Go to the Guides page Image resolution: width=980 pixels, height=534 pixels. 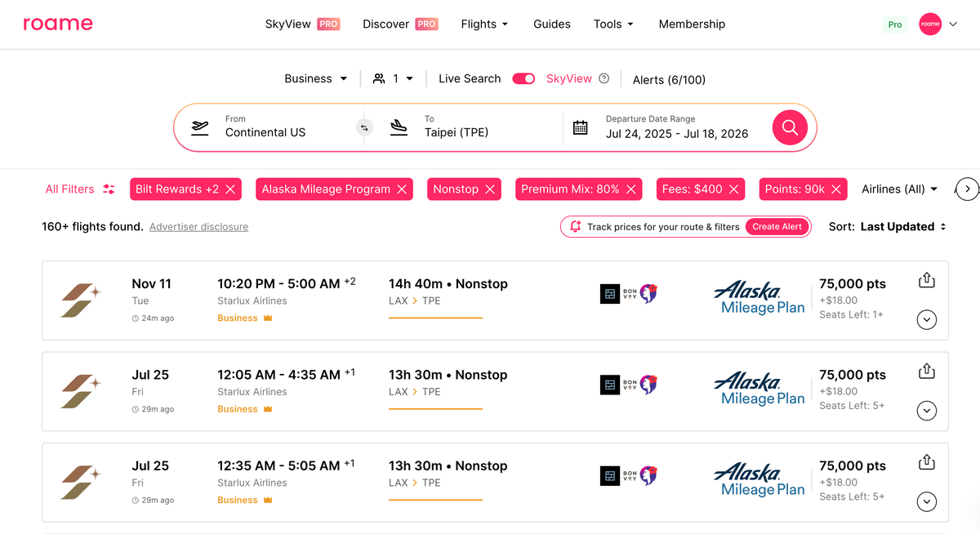coord(552,24)
